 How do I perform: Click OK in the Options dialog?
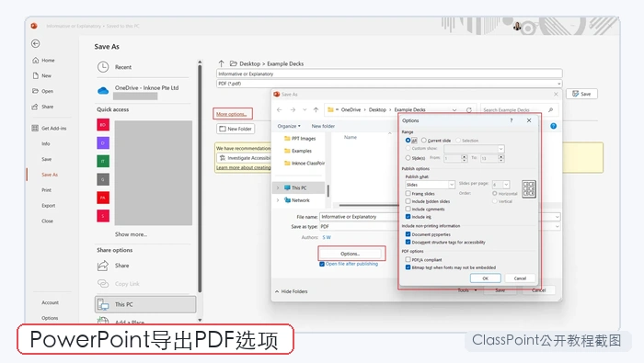click(486, 278)
